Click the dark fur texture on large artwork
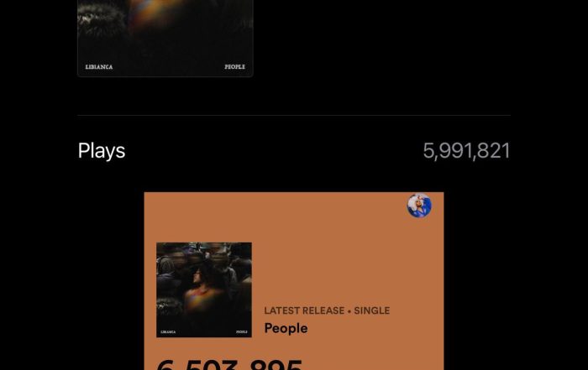This screenshot has width=588, height=370. click(102, 17)
